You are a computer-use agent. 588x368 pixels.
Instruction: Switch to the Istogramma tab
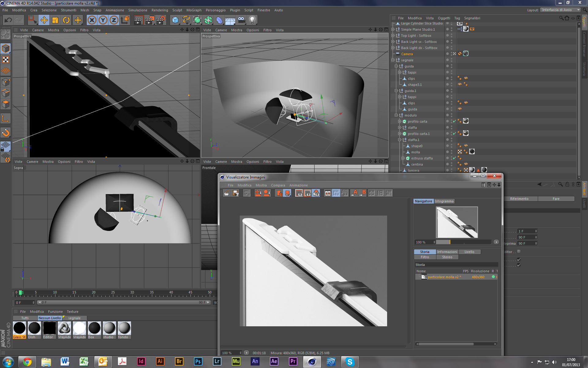pyautogui.click(x=444, y=201)
